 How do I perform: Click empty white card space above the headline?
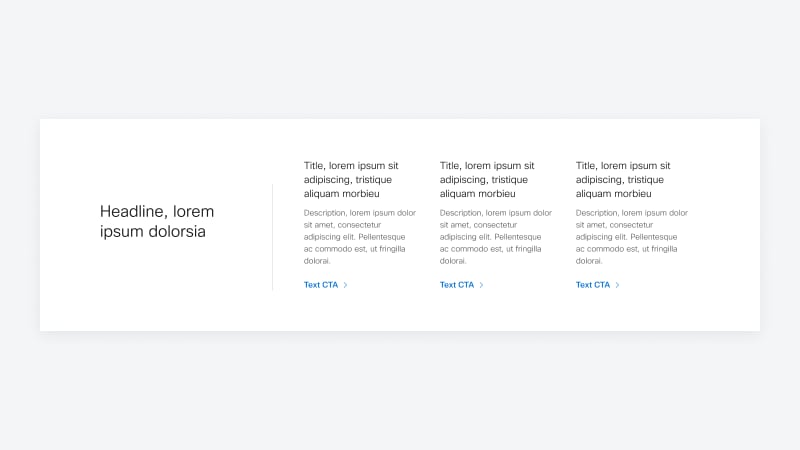(x=157, y=160)
